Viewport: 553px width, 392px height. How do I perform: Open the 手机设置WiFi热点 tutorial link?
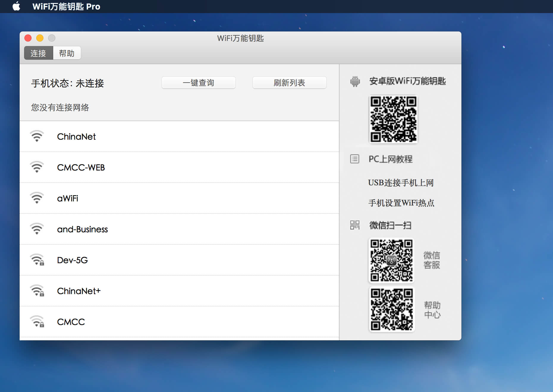[401, 203]
